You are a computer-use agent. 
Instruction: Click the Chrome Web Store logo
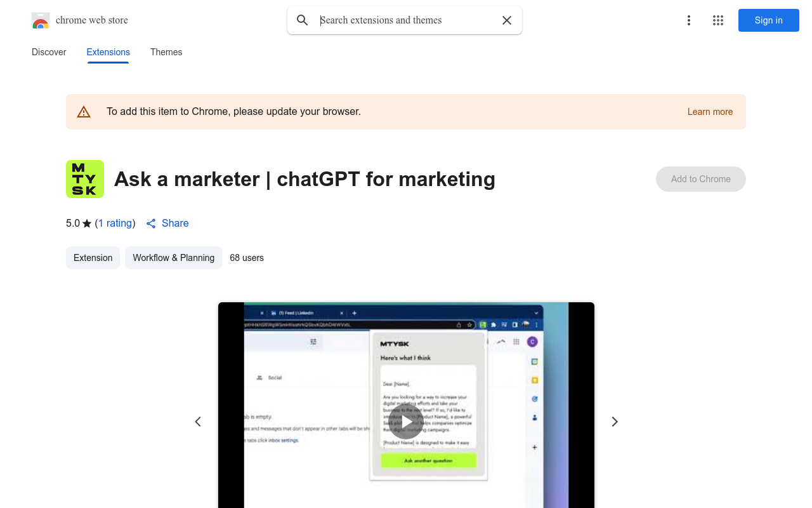point(41,21)
